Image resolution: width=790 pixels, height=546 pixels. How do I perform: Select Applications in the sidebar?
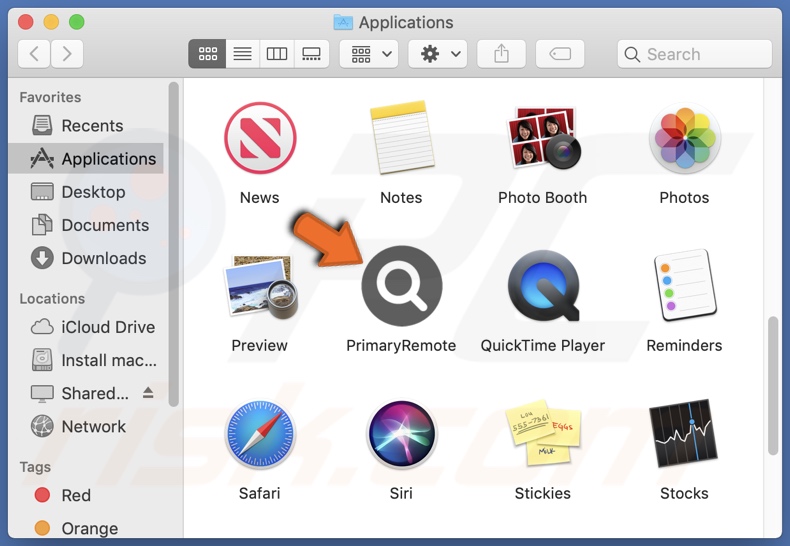[86, 159]
